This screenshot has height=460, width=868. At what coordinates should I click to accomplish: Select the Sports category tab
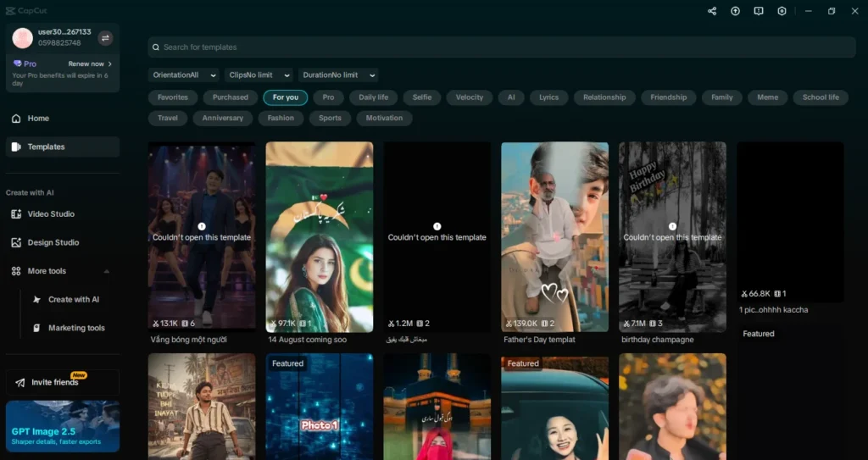coord(330,118)
